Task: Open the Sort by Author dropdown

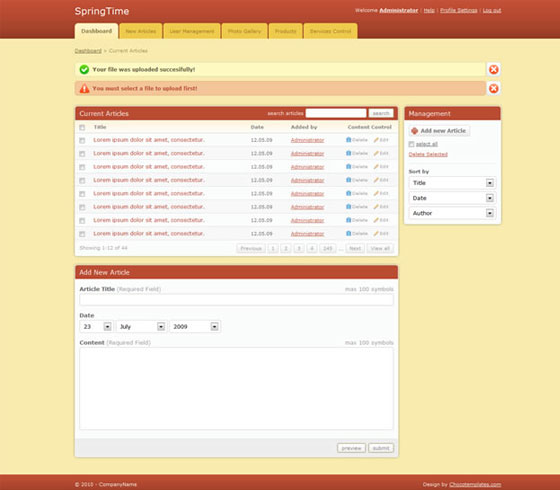Action: (452, 213)
